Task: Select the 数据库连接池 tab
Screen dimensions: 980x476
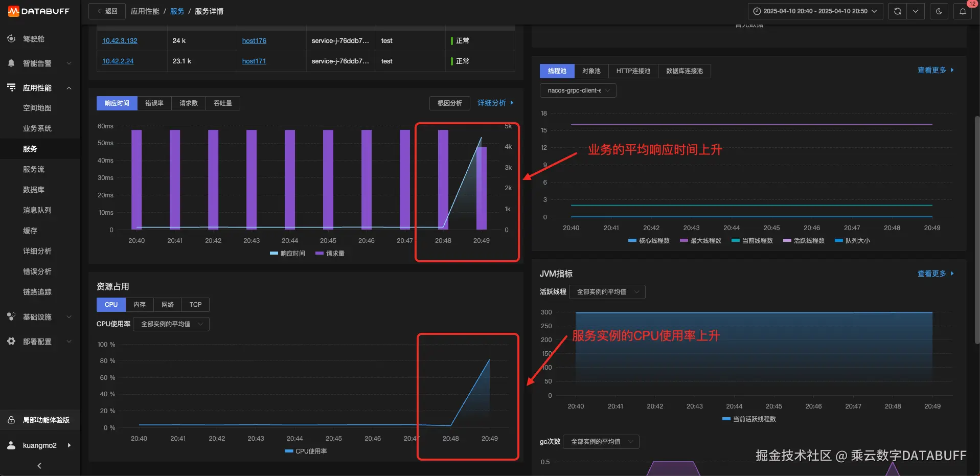Action: [x=684, y=71]
